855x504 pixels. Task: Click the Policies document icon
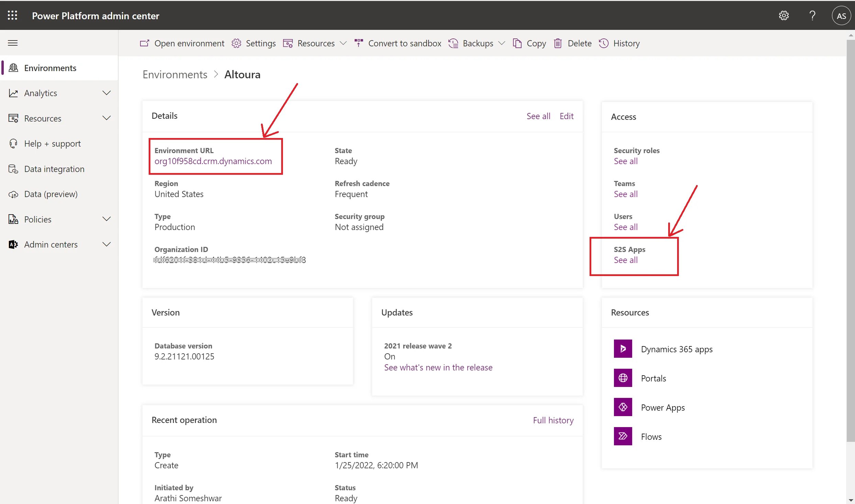[x=13, y=219]
